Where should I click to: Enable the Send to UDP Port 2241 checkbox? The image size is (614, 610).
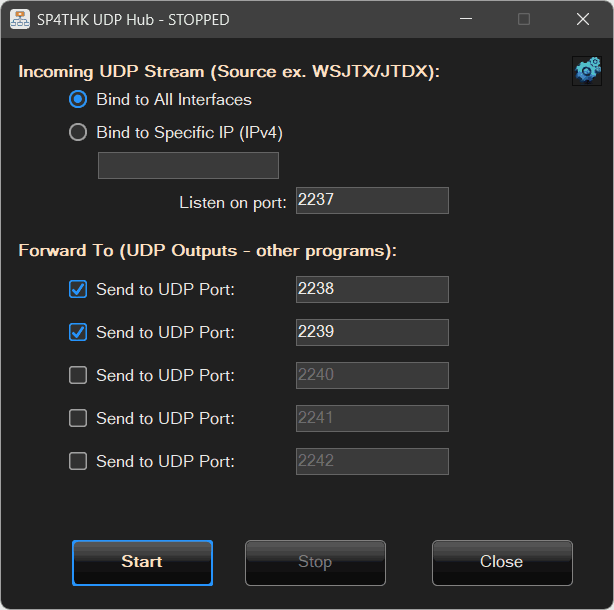coord(78,418)
